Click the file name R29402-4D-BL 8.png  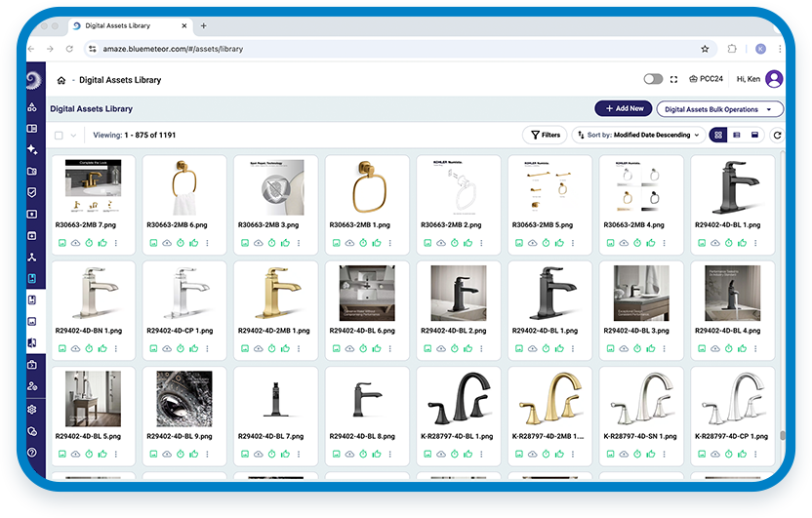click(x=362, y=436)
